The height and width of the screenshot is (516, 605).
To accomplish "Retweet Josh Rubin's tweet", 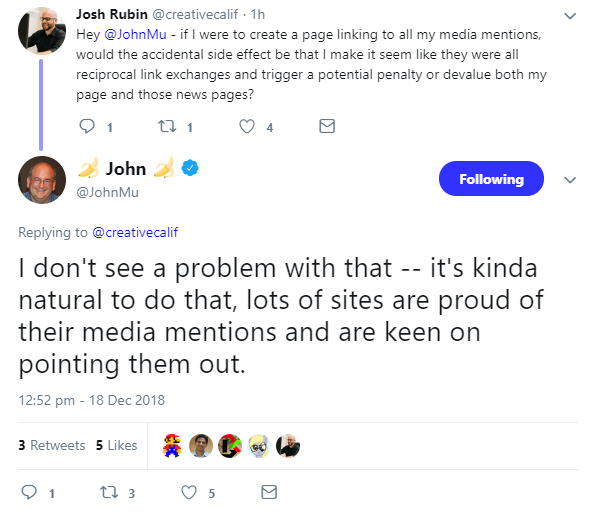I will pos(166,127).
